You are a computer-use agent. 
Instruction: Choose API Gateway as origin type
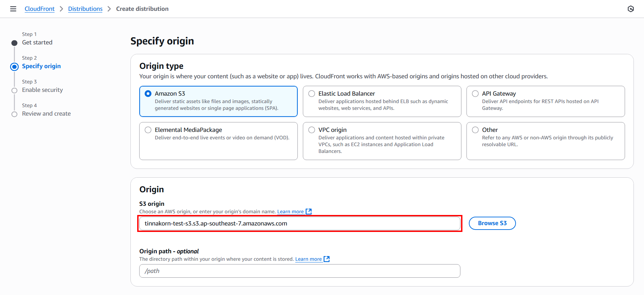click(475, 94)
